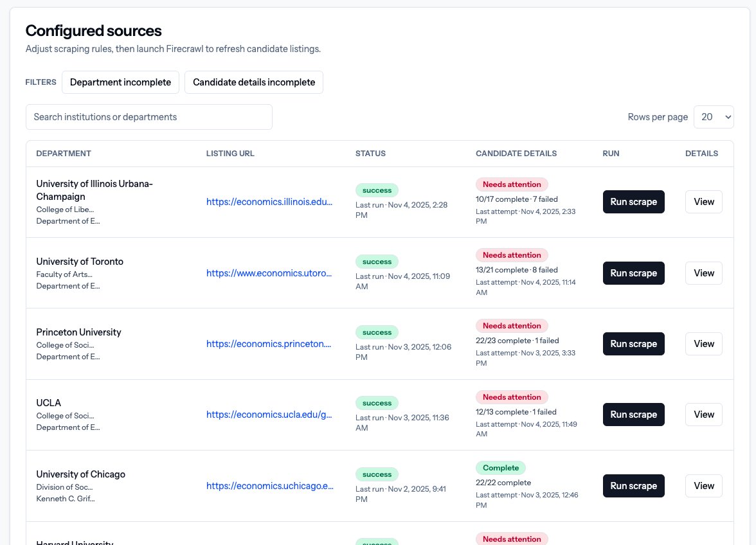The height and width of the screenshot is (545, 756).
Task: Click the CANDIDATE DETAILS column header
Action: (516, 153)
